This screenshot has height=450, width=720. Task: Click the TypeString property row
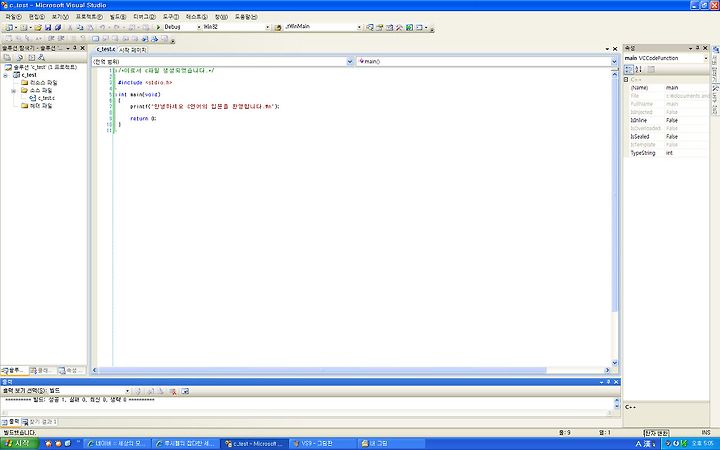click(x=669, y=153)
